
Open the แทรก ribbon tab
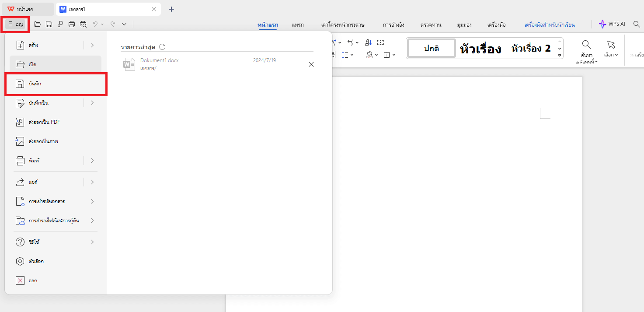coord(298,25)
